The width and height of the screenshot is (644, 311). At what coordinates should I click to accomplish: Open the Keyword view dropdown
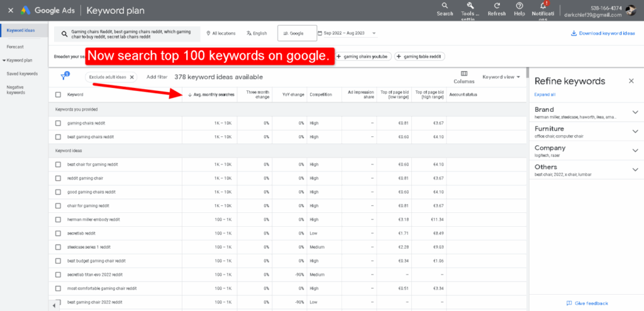tap(501, 77)
